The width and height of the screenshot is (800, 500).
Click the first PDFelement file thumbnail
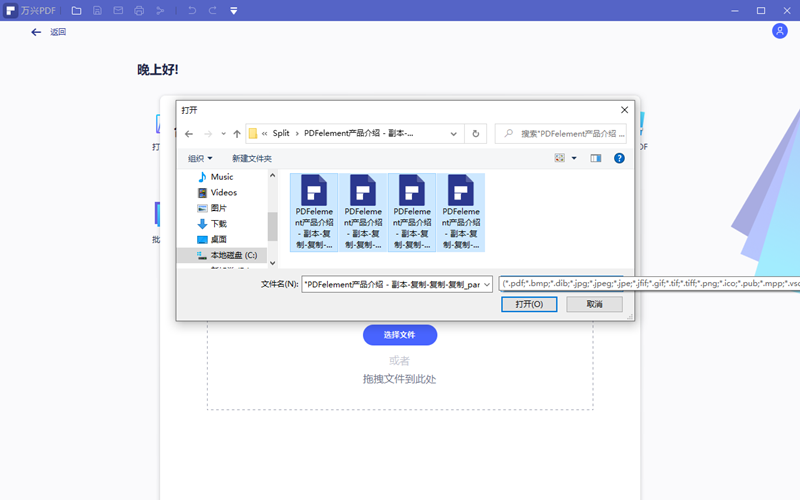313,212
